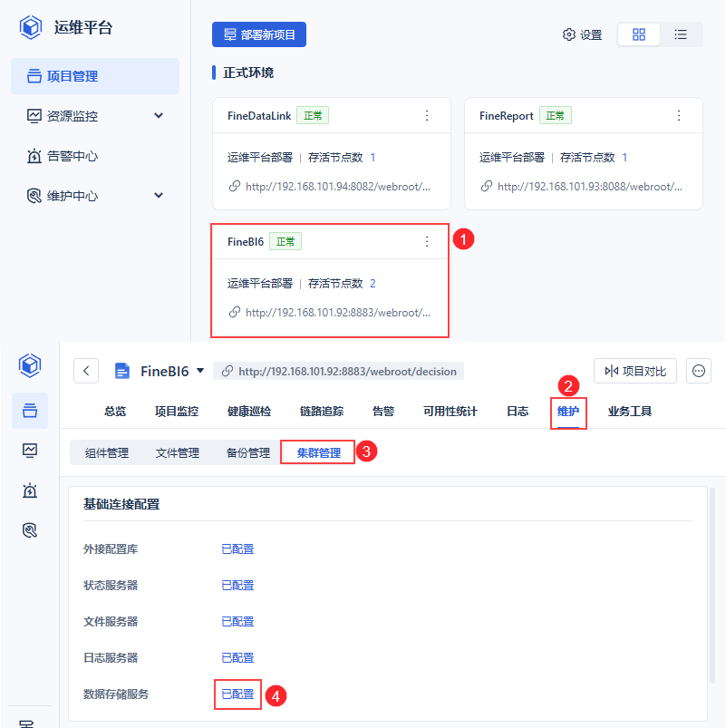The width and height of the screenshot is (726, 728).
Task: Open FineBI6 card link 192.168.101.92:8883
Action: (338, 313)
